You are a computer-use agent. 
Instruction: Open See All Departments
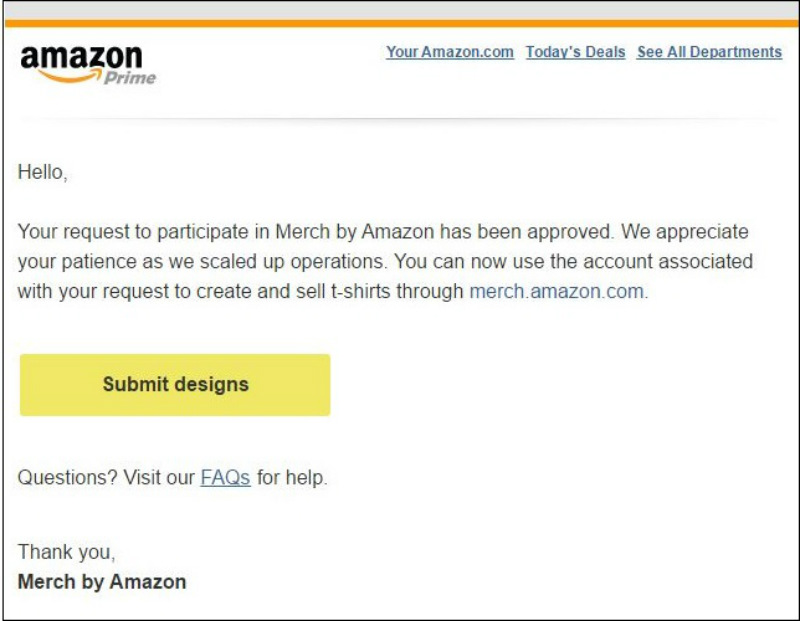pos(709,52)
